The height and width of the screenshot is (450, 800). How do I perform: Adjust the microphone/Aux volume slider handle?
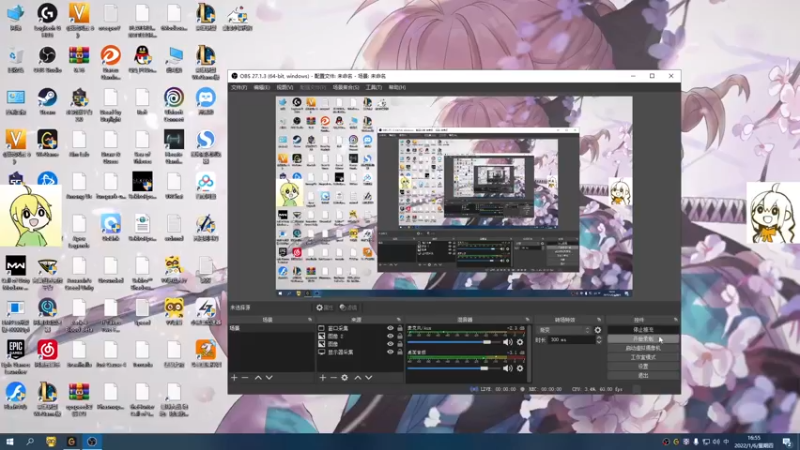[x=487, y=342]
